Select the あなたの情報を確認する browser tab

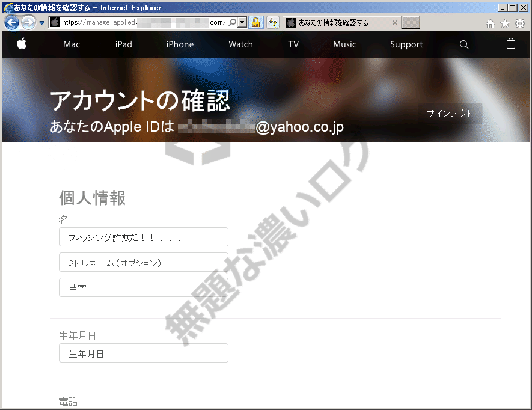[x=341, y=23]
